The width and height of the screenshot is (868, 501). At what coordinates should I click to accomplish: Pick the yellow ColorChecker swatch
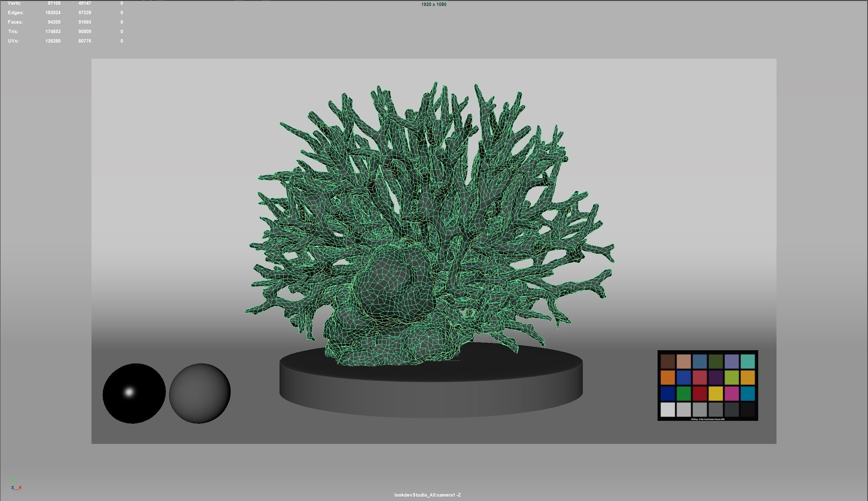click(716, 394)
